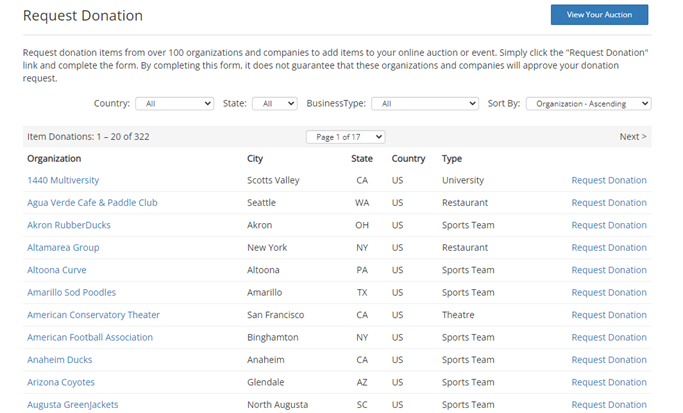Screen dimensions: 683x413
Task: Click the AZ state cell
Action: [x=362, y=382]
